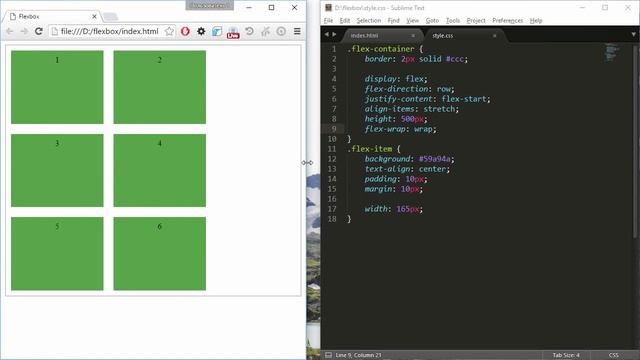Toggle the side bar status icon

click(328, 355)
